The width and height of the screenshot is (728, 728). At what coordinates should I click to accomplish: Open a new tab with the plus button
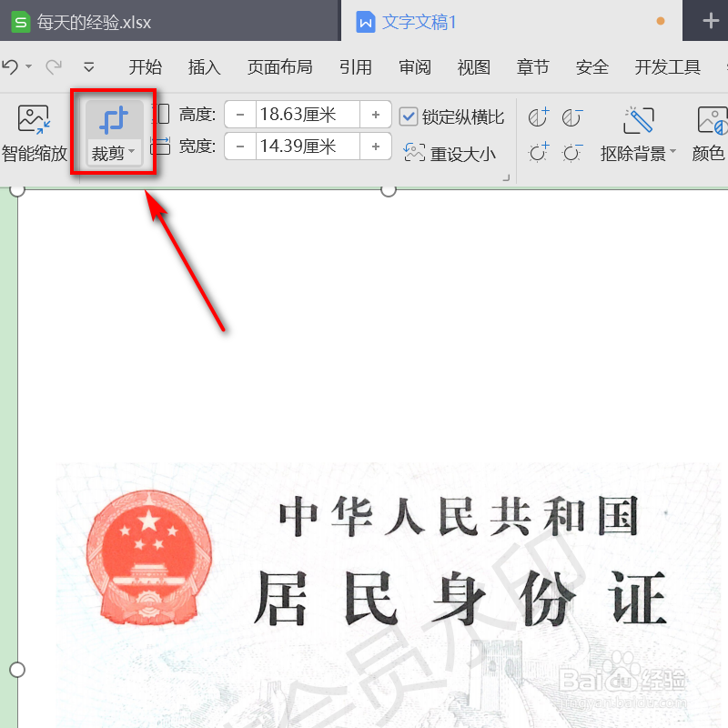(x=711, y=21)
